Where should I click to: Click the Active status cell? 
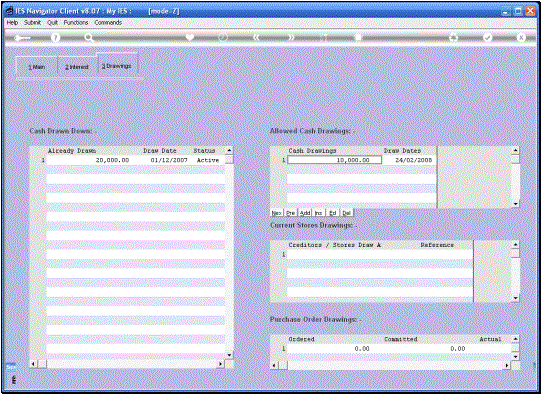(x=208, y=160)
